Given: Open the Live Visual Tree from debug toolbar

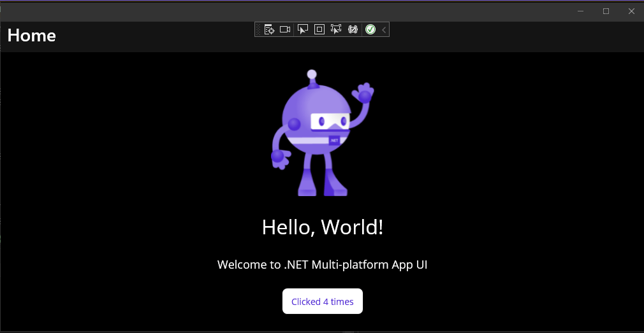Looking at the screenshot, I should (x=269, y=29).
